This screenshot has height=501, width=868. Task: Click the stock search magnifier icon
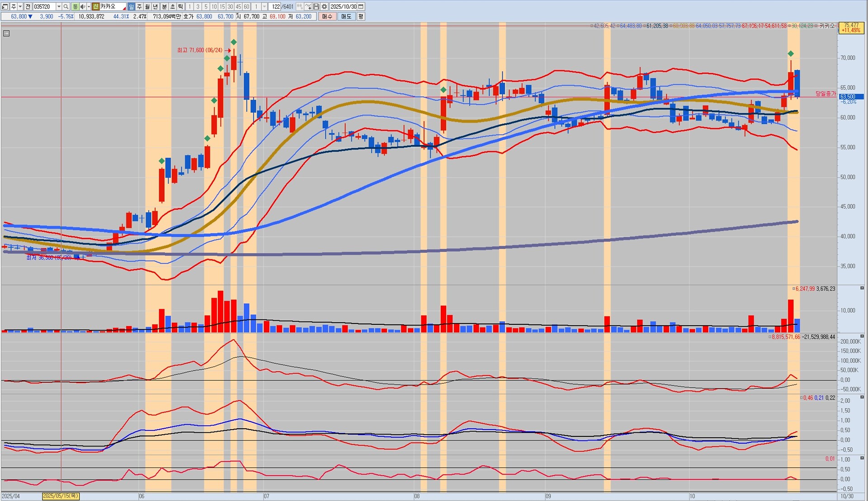[66, 6]
